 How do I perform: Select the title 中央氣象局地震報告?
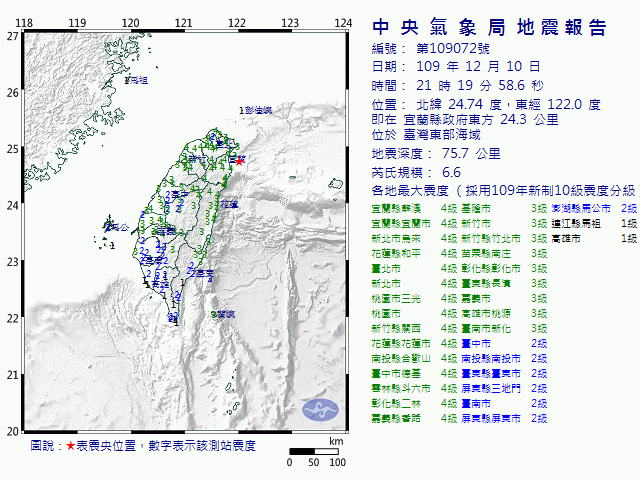tap(489, 28)
